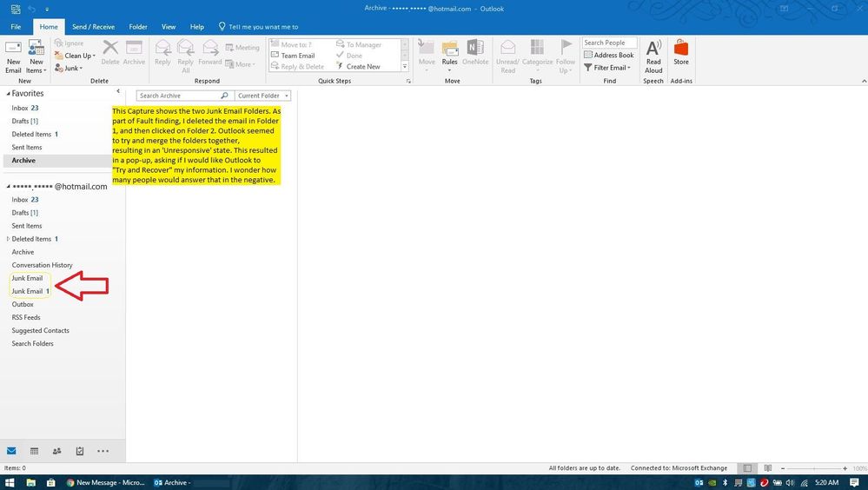Screen dimensions: 868x490
Task: Select the To Manager quick step
Action: [359, 45]
